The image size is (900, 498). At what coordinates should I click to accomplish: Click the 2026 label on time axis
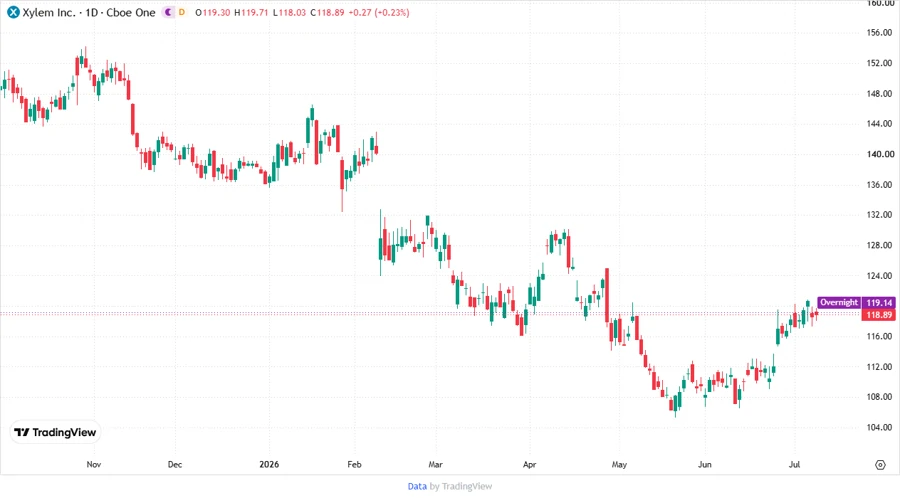(269, 464)
